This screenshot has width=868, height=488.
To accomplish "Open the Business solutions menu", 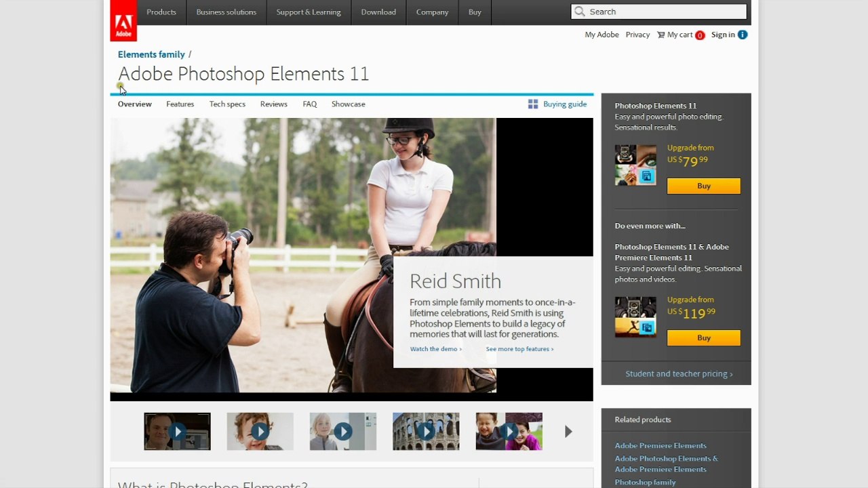I will coord(226,12).
